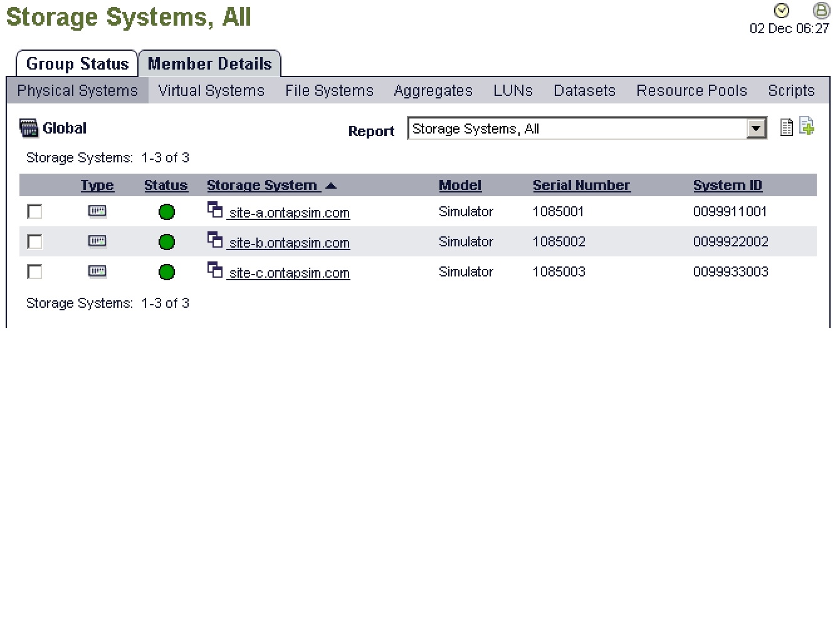
Task: Sort the table by Model
Action: tap(460, 186)
